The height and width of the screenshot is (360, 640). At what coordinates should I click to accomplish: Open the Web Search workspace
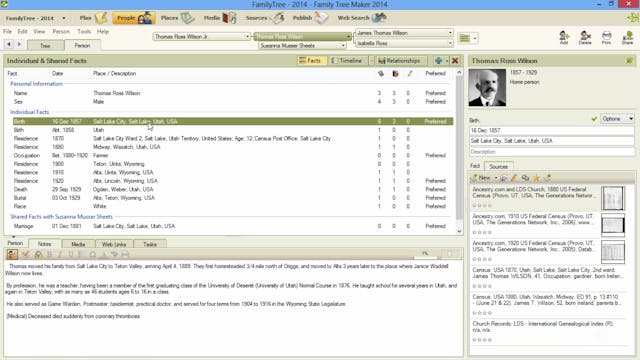pyautogui.click(x=362, y=18)
